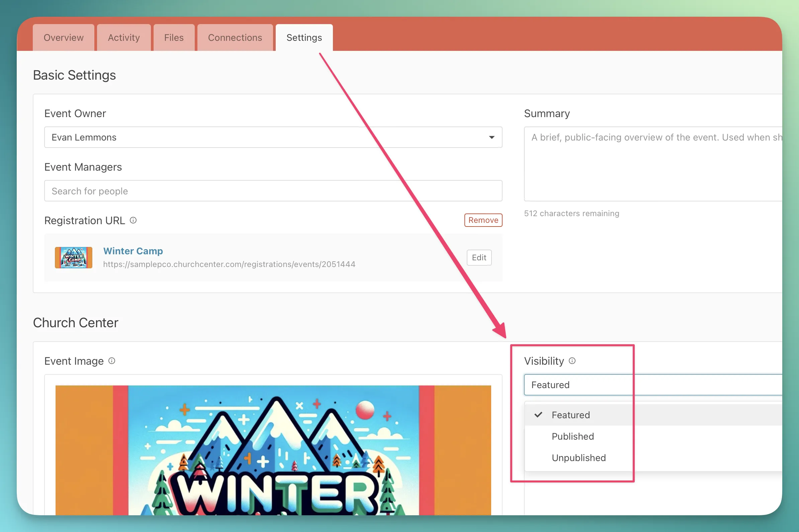The image size is (799, 532).
Task: Choose Unpublished visibility option
Action: click(x=579, y=458)
